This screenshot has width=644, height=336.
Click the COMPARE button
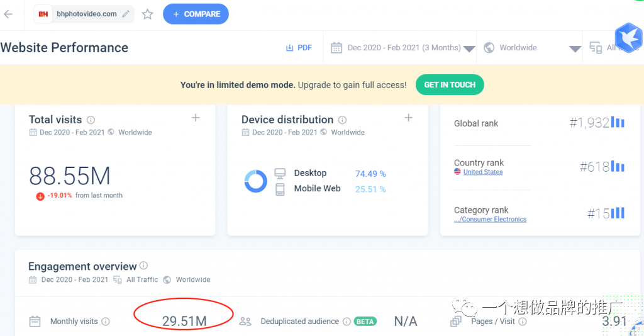(x=196, y=14)
